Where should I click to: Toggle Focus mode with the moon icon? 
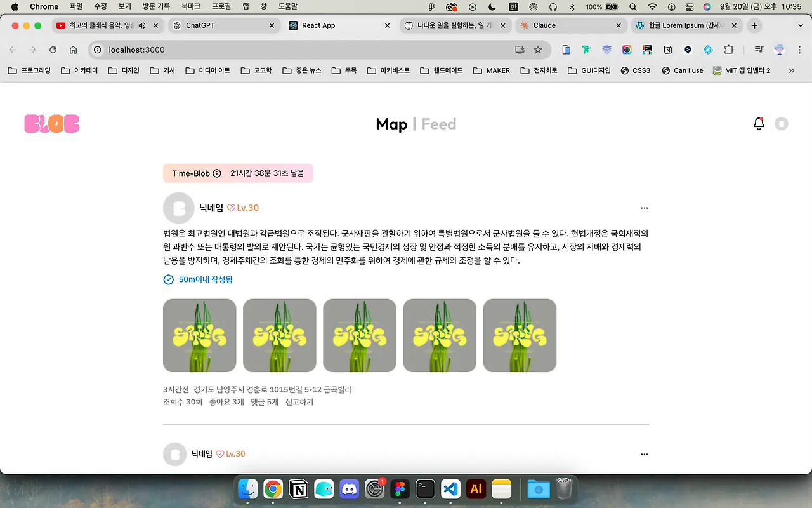coord(493,7)
